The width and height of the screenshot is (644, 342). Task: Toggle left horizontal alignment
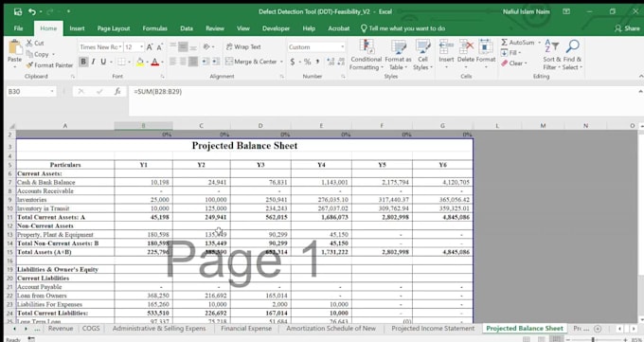point(173,62)
